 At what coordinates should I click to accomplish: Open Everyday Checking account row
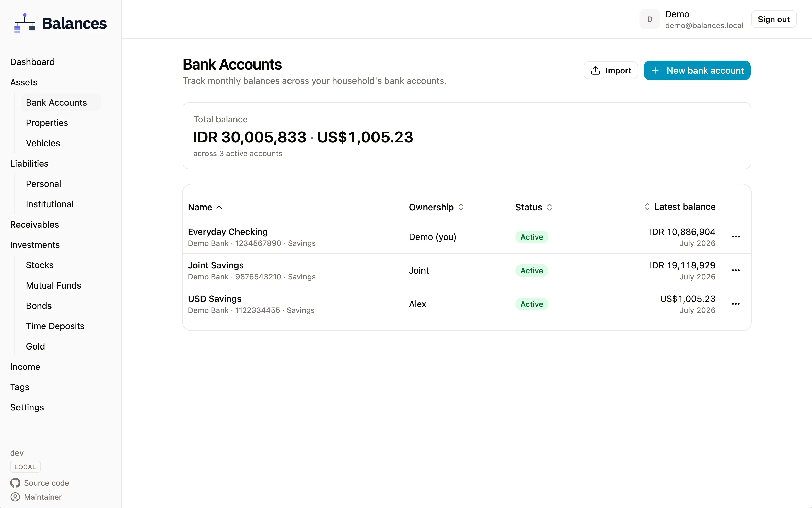pyautogui.click(x=467, y=237)
